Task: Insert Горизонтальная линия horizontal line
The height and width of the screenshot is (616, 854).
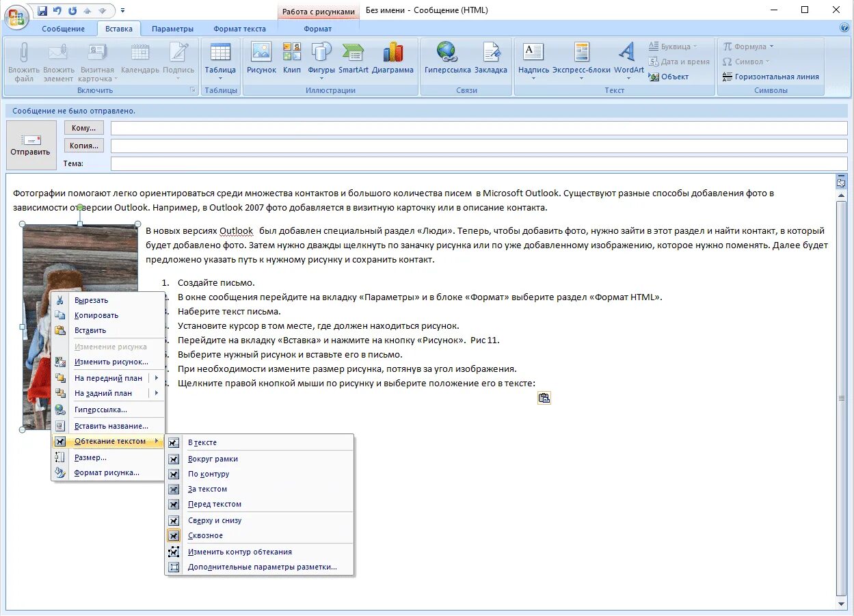Action: coord(771,77)
